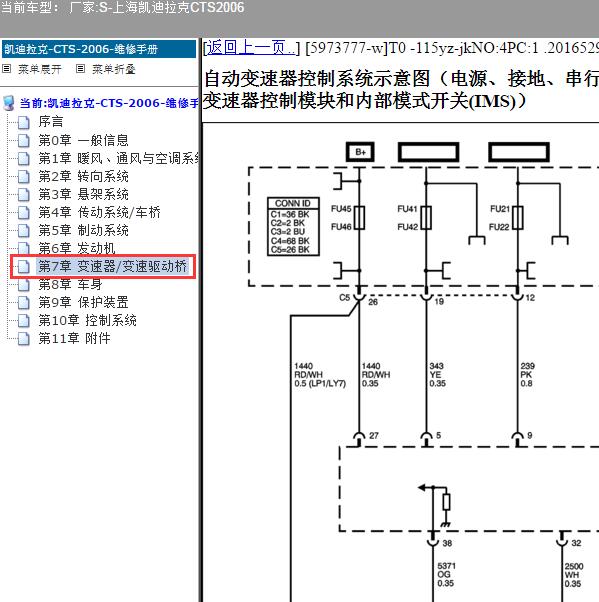Click the FU45 fuse label

tap(341, 209)
